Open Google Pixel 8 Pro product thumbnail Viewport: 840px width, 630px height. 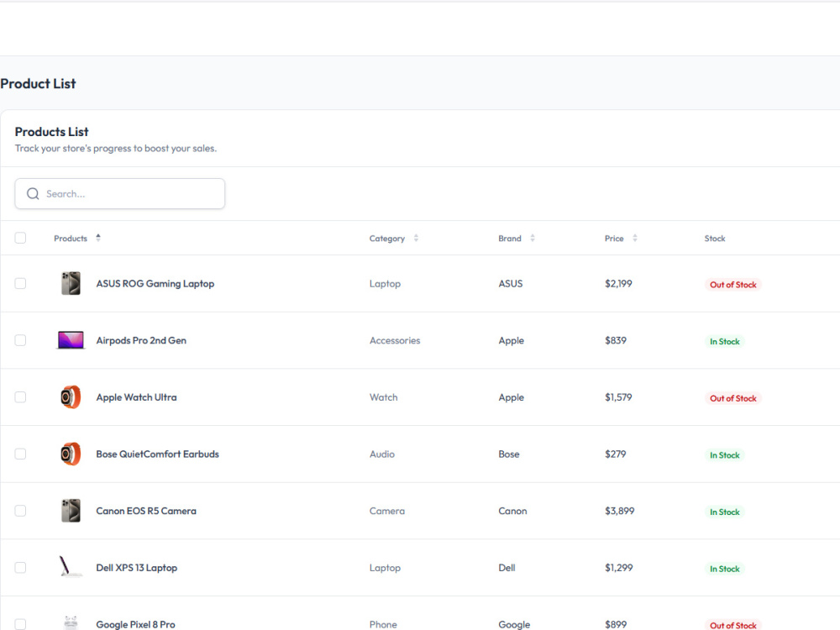71,622
